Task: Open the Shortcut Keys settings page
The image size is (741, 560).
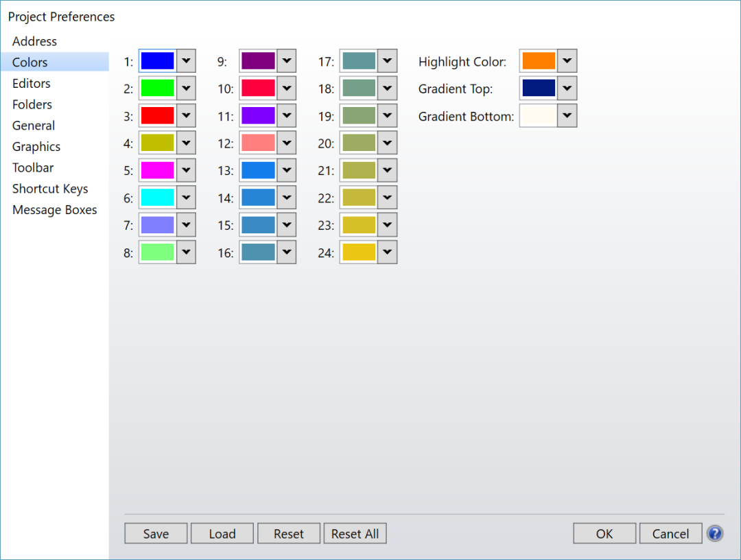Action: [x=50, y=189]
